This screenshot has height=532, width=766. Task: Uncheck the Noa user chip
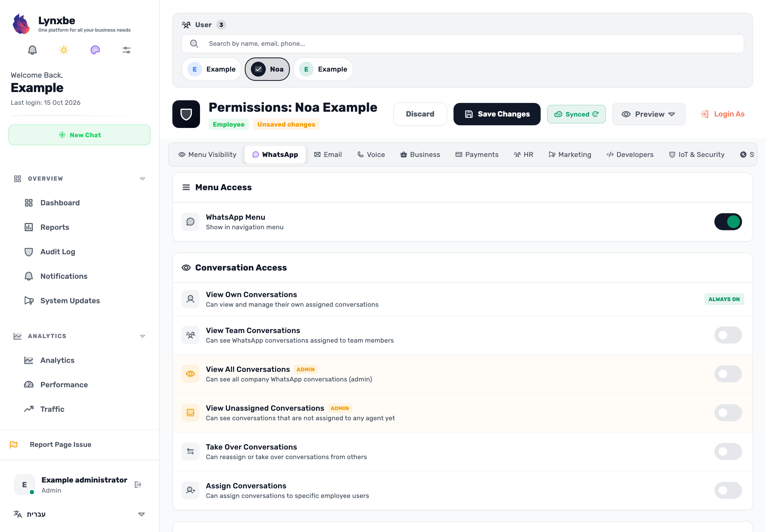267,69
